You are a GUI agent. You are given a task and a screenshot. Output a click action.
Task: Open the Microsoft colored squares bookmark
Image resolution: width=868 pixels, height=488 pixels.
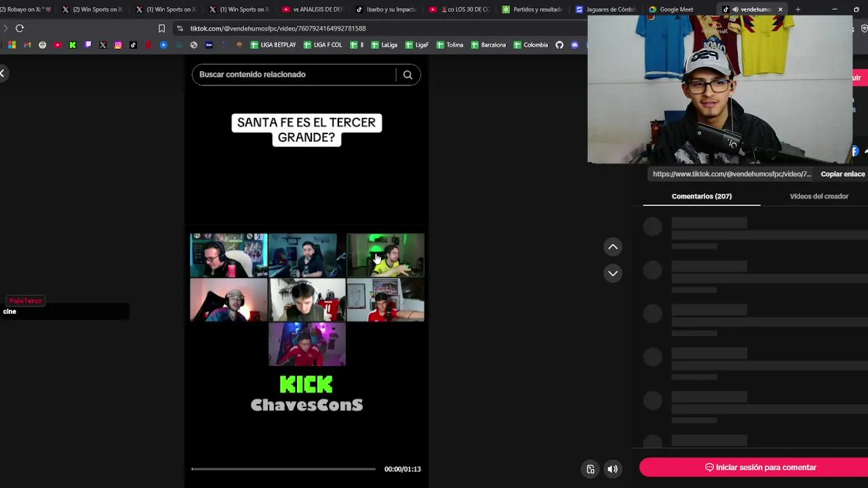(12, 45)
